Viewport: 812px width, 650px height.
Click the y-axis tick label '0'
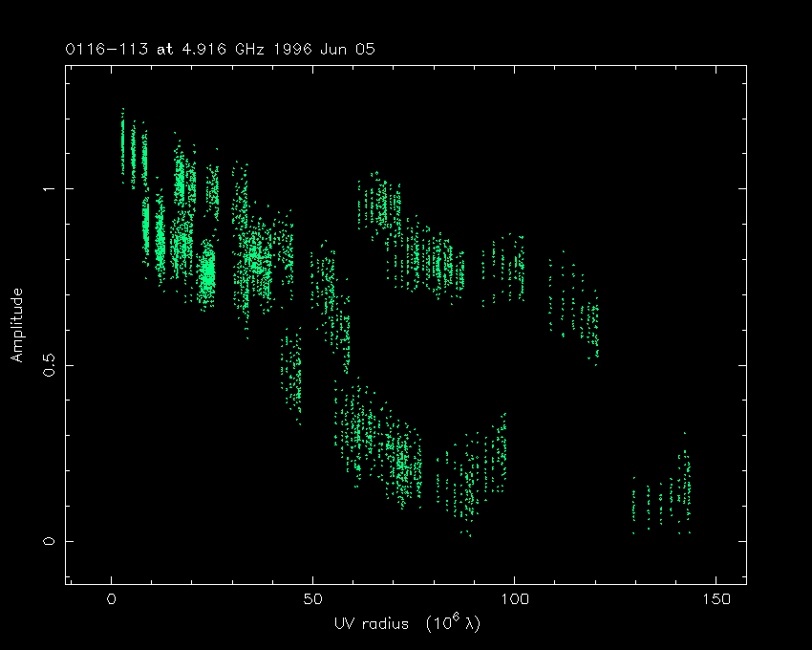tap(46, 541)
